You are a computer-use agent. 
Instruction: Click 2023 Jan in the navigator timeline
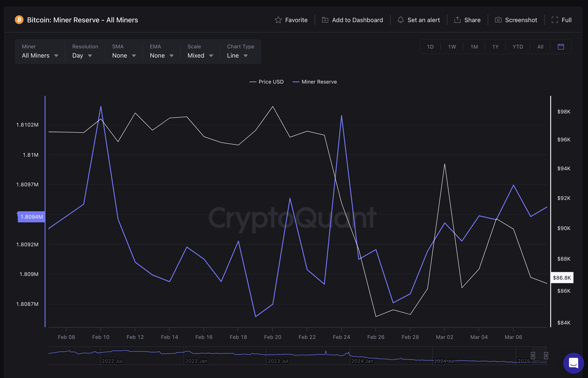pyautogui.click(x=196, y=361)
